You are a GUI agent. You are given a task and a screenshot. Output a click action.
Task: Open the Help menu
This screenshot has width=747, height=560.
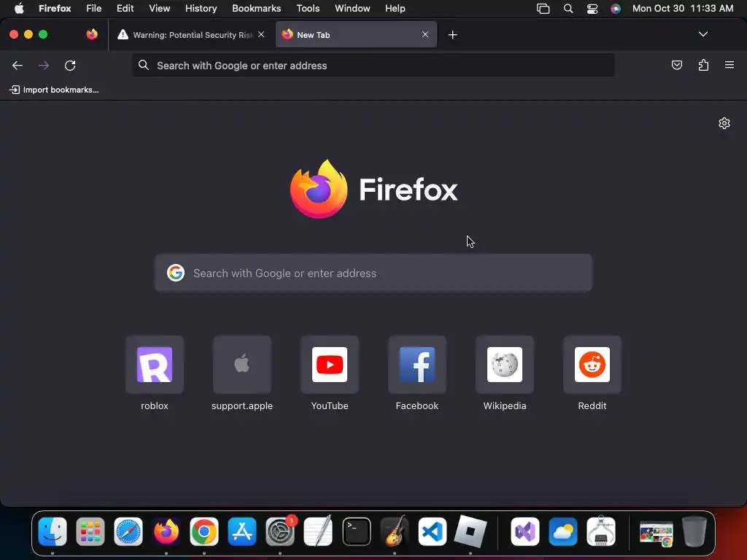395,8
